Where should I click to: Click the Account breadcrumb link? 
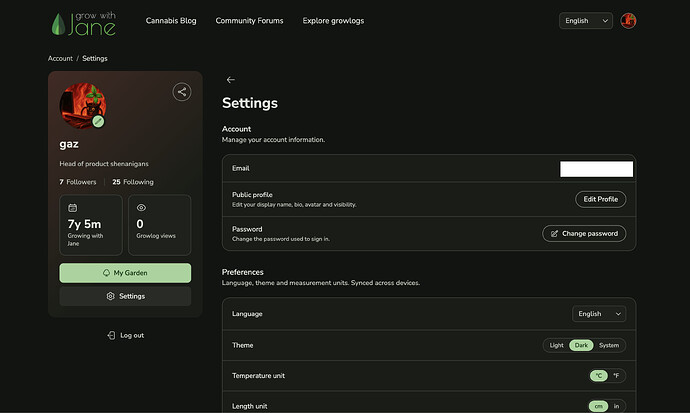(60, 58)
